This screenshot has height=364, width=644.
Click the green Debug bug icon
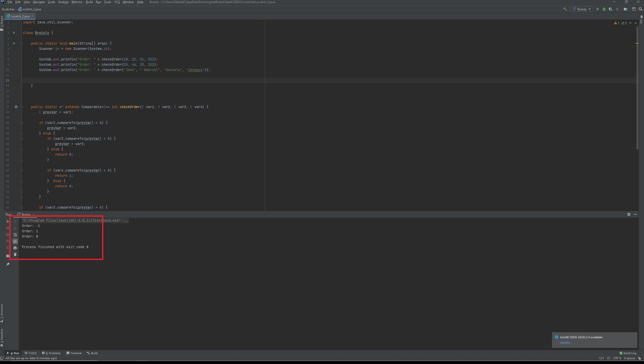pyautogui.click(x=604, y=9)
